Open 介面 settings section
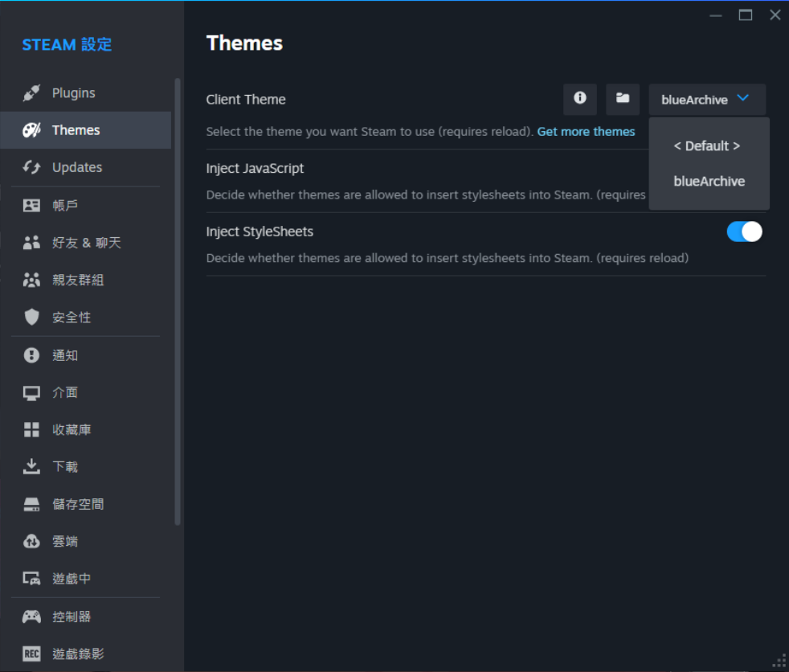 coord(85,392)
